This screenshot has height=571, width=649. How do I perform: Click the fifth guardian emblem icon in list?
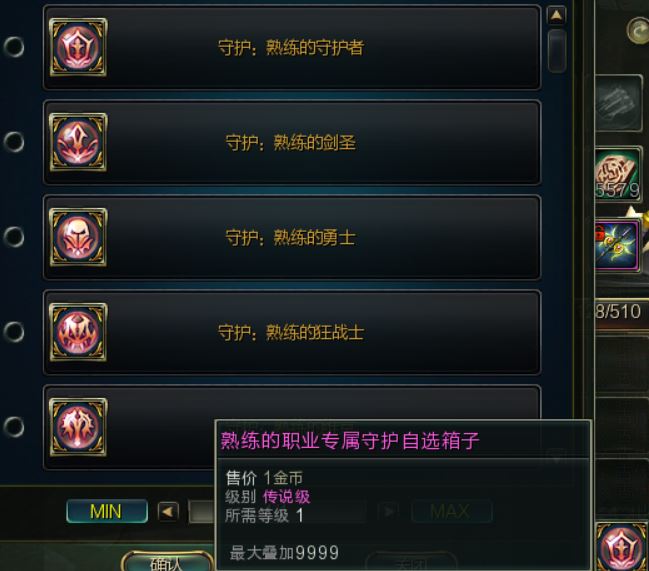pos(78,427)
